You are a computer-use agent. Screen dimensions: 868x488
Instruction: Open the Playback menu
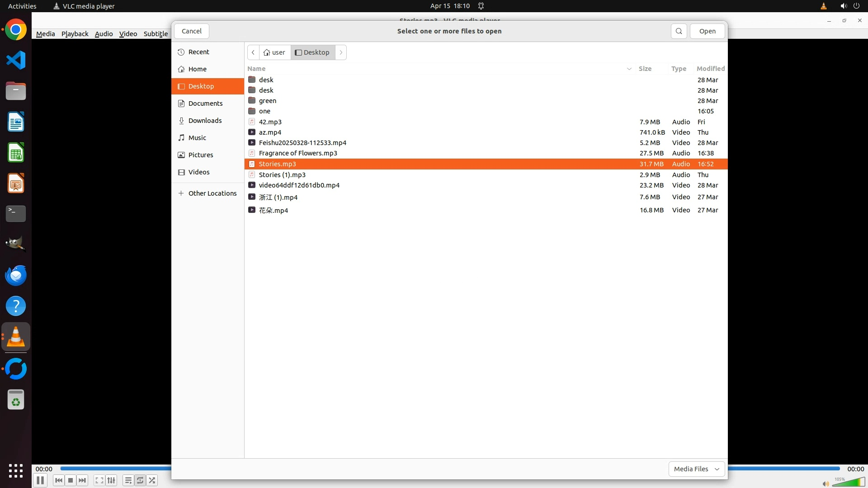tap(75, 34)
